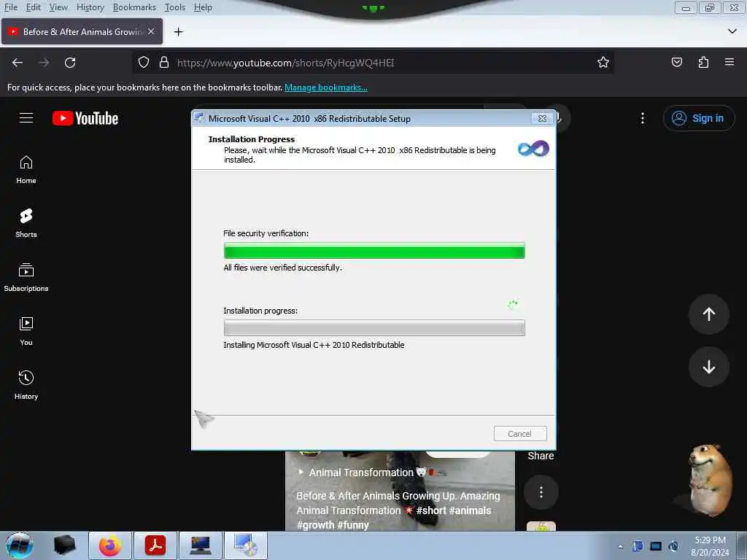Select the Before & After Animals tab

(82, 31)
